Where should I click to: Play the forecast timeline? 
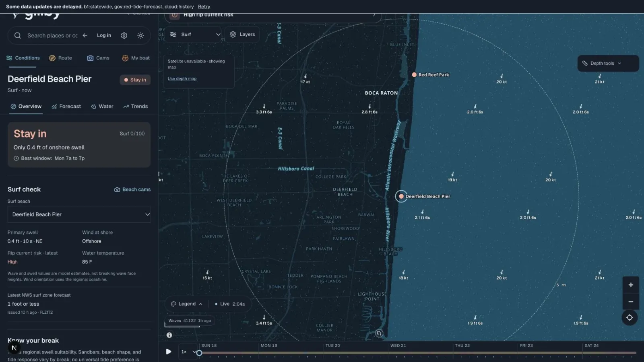[x=168, y=352]
